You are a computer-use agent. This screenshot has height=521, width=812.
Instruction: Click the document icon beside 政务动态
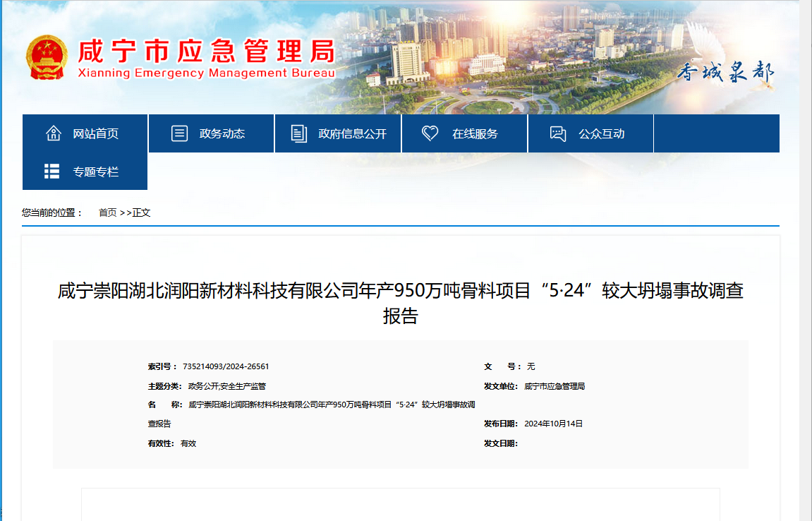tap(180, 133)
